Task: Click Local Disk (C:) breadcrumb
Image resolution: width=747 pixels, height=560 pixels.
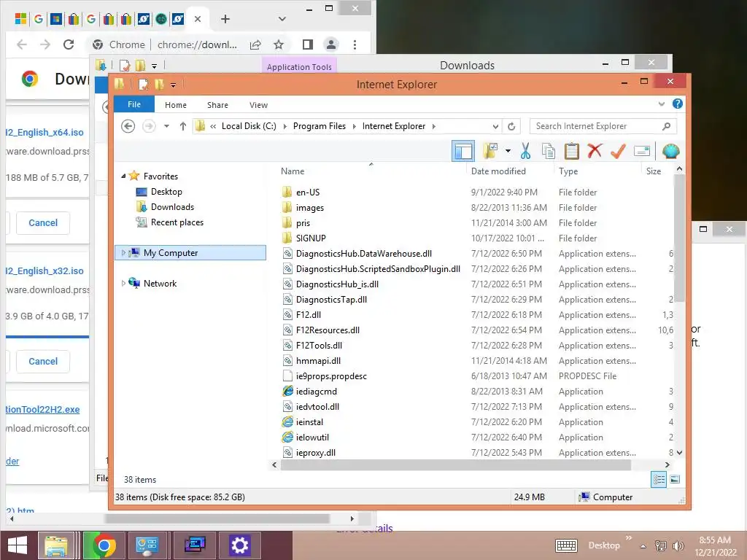Action: (x=249, y=126)
